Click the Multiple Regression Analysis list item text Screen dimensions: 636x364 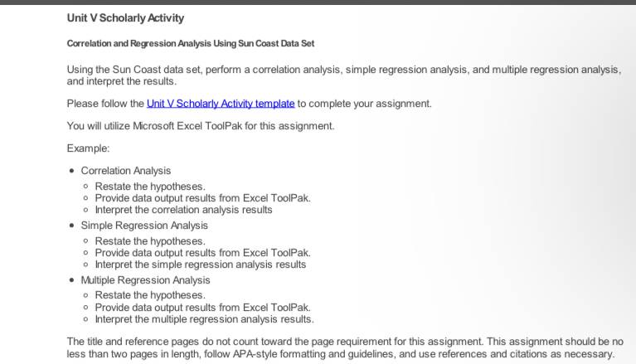(145, 280)
